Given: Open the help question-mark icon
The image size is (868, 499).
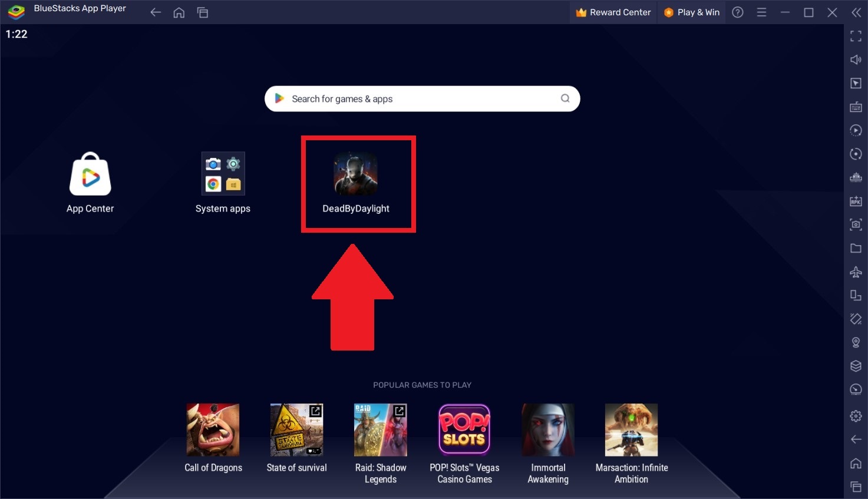Looking at the screenshot, I should click(738, 12).
